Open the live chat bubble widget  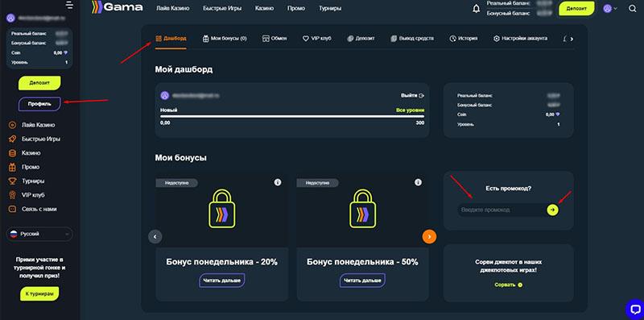[x=634, y=309]
